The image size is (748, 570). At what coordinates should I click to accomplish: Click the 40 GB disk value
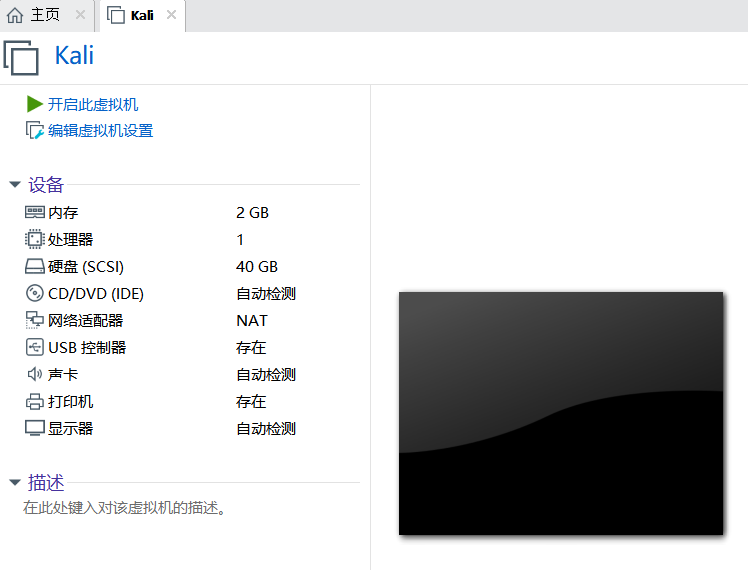click(257, 267)
